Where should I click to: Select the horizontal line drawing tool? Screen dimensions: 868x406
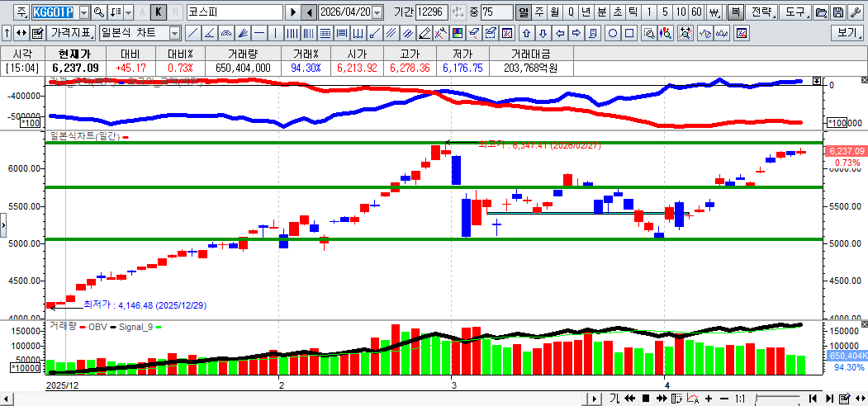(x=259, y=33)
